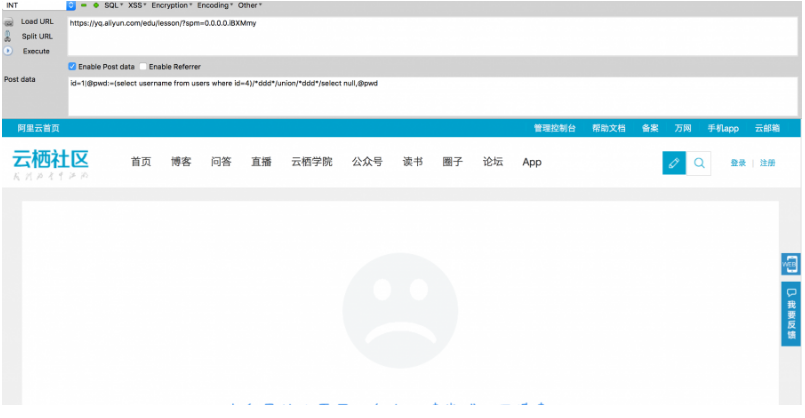805x418 pixels.
Task: Click the Execute button label
Action: 36,51
